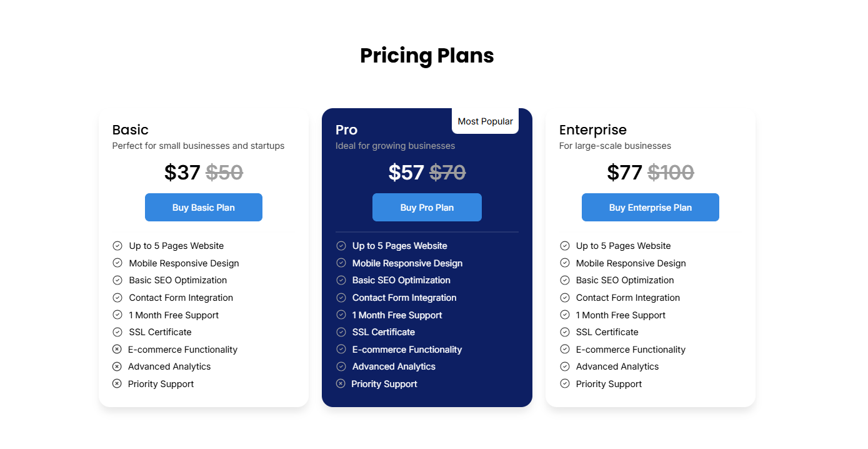The height and width of the screenshot is (449, 868).
Task: Click the check icon beside Basic SSL Certificate
Action: coord(117,332)
